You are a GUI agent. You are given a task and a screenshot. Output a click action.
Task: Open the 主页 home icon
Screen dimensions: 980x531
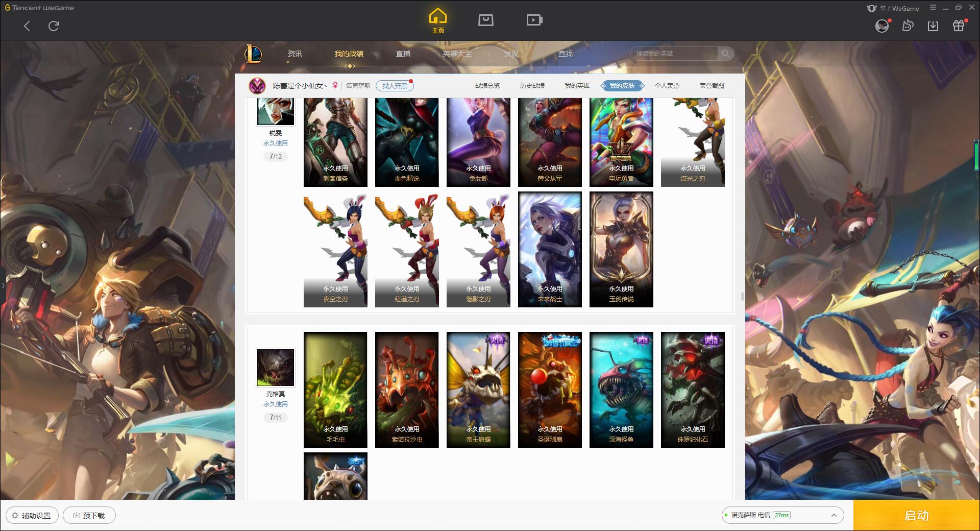pos(438,21)
